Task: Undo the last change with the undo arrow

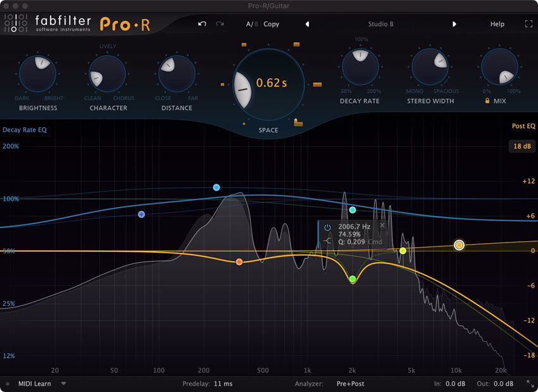Action: 202,23
